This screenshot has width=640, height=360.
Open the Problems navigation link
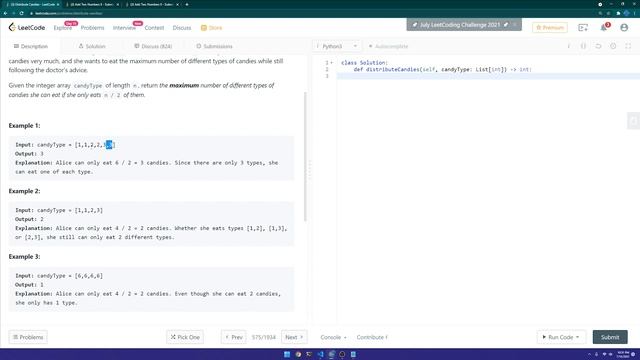[x=92, y=28]
